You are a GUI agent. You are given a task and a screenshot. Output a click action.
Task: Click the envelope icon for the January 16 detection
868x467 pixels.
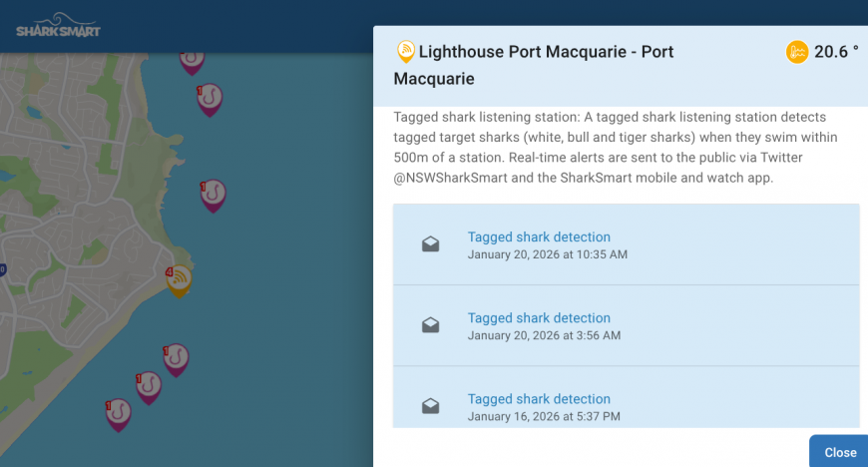click(430, 406)
